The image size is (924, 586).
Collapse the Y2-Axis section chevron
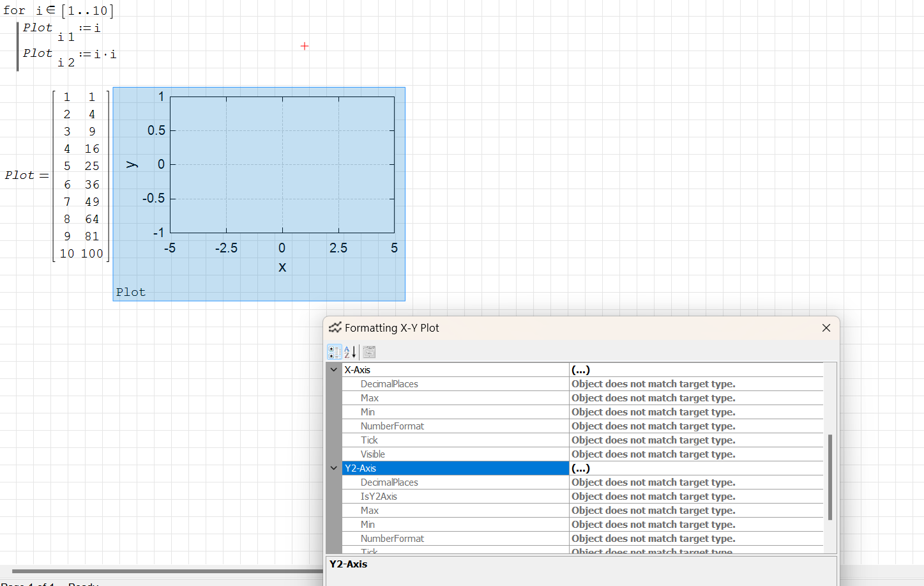coord(333,468)
